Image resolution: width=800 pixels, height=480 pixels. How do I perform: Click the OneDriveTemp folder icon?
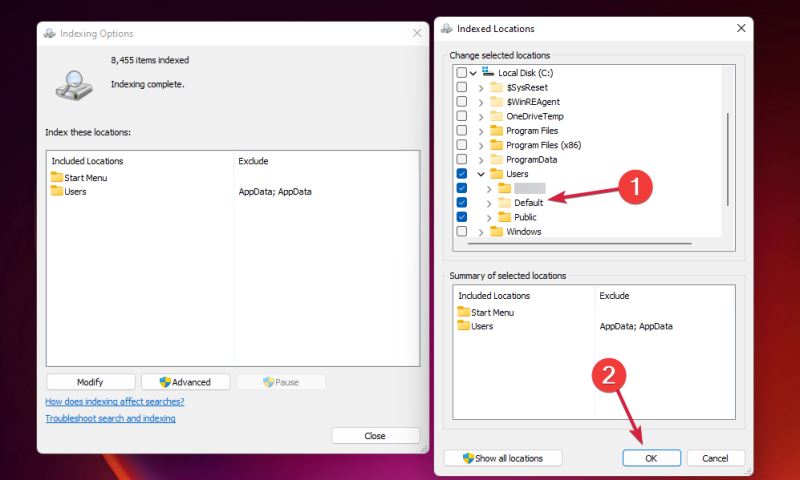(x=496, y=116)
